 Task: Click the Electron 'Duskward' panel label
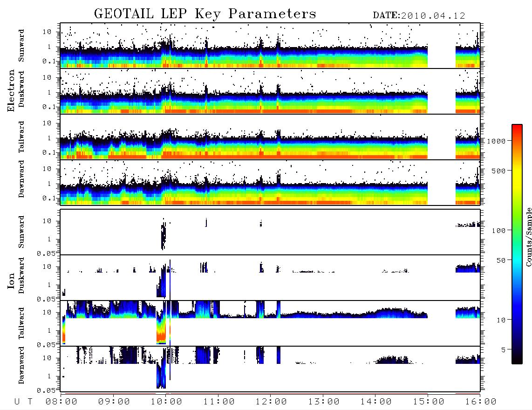pos(21,89)
